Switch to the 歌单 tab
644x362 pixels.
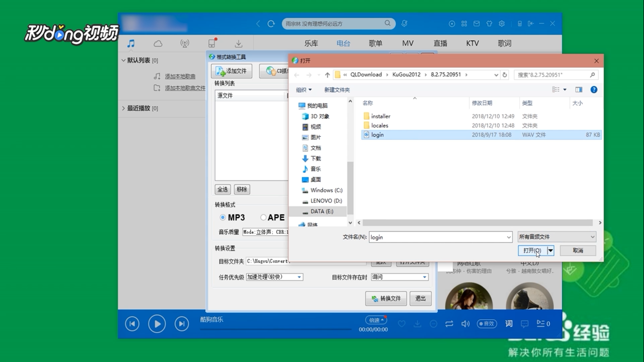click(x=375, y=43)
